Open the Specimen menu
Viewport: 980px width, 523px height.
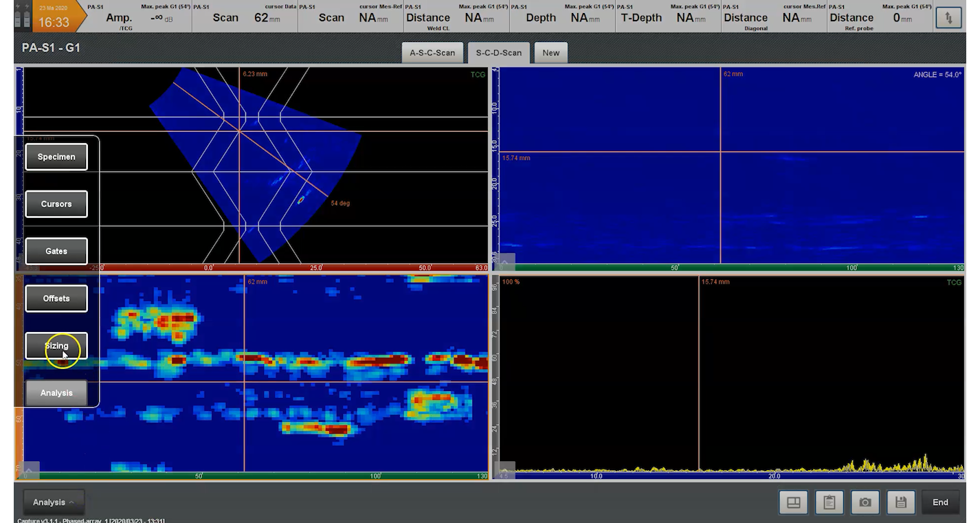click(x=56, y=157)
